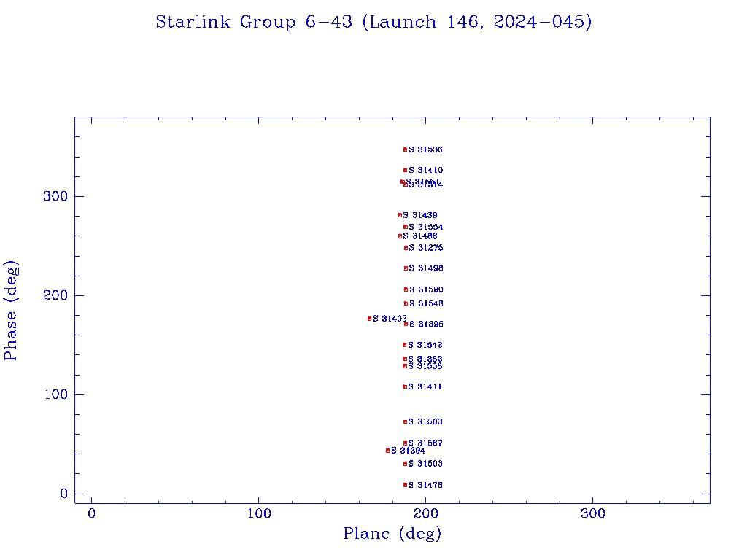This screenshot has width=747, height=560.
Task: Click the 'S 31410' satellite label
Action: point(425,170)
